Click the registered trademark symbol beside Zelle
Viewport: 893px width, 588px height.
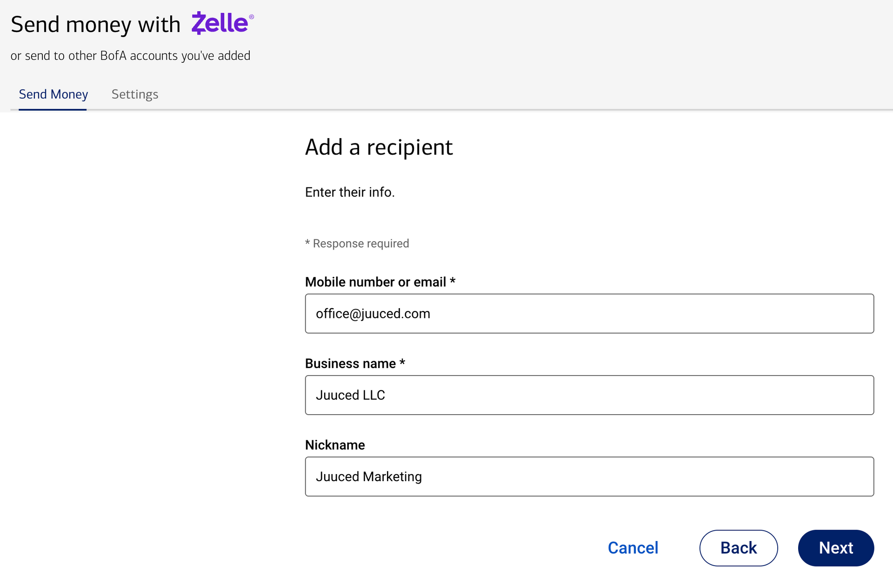pos(252,17)
